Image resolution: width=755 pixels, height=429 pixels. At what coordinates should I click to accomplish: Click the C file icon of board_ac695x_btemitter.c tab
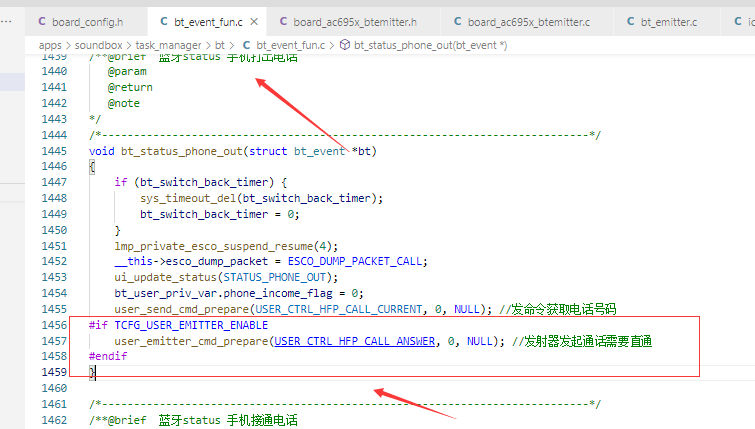coord(457,22)
